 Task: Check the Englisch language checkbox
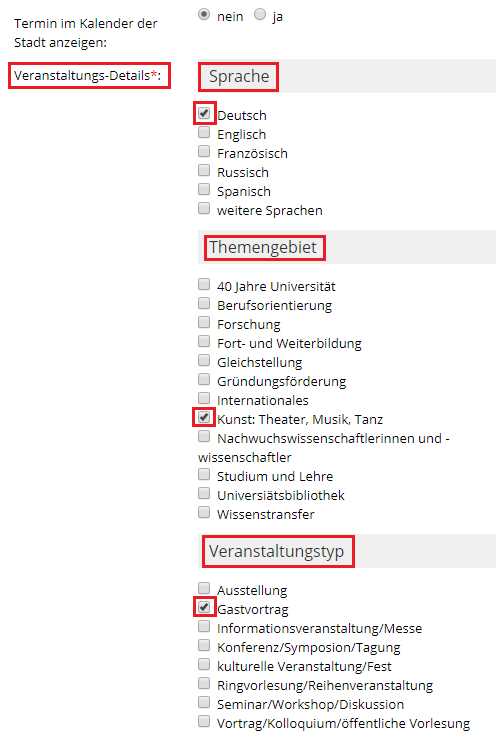tap(204, 132)
